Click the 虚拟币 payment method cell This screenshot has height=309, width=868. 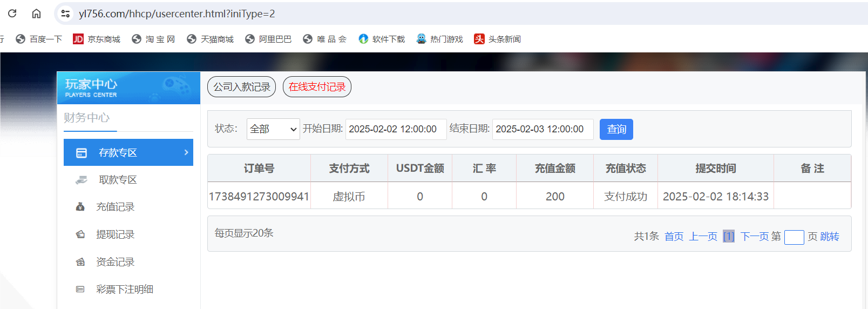[x=349, y=196]
